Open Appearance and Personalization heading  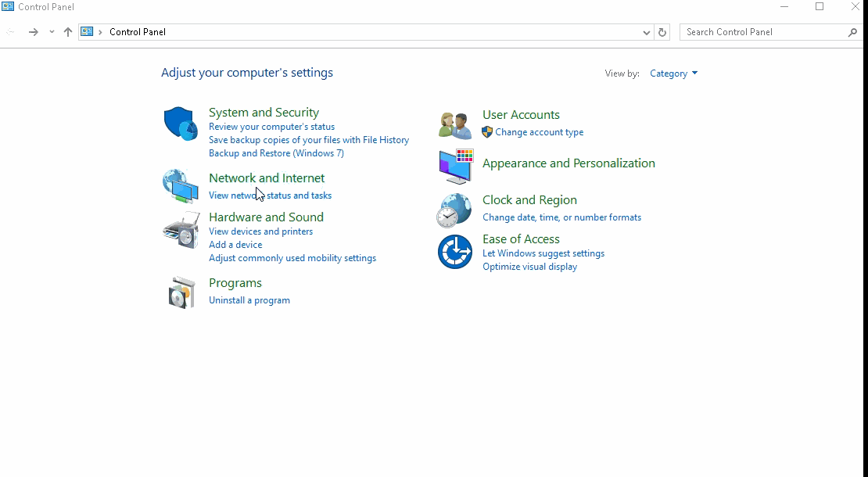[569, 163]
